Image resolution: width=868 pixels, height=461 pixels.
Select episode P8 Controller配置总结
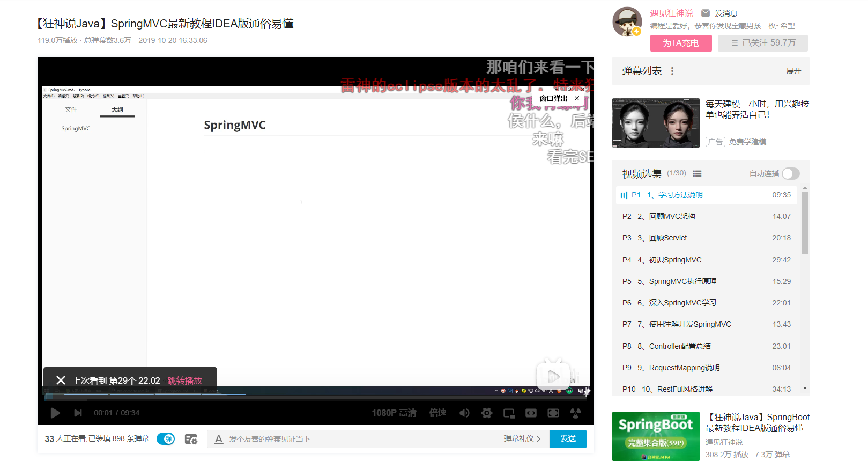(x=707, y=346)
